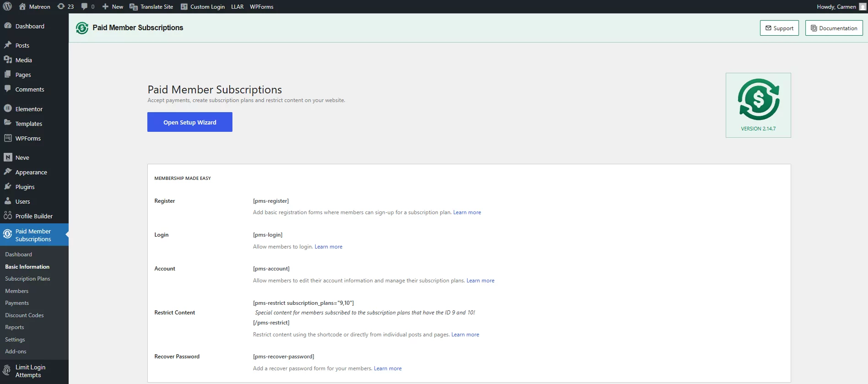Click the Profile Builder icon
This screenshot has height=384, width=868.
click(x=8, y=216)
